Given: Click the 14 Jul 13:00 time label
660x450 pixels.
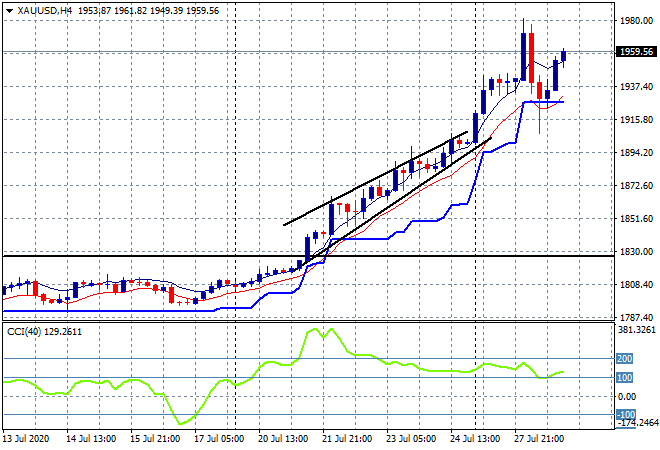Looking at the screenshot, I should [91, 439].
